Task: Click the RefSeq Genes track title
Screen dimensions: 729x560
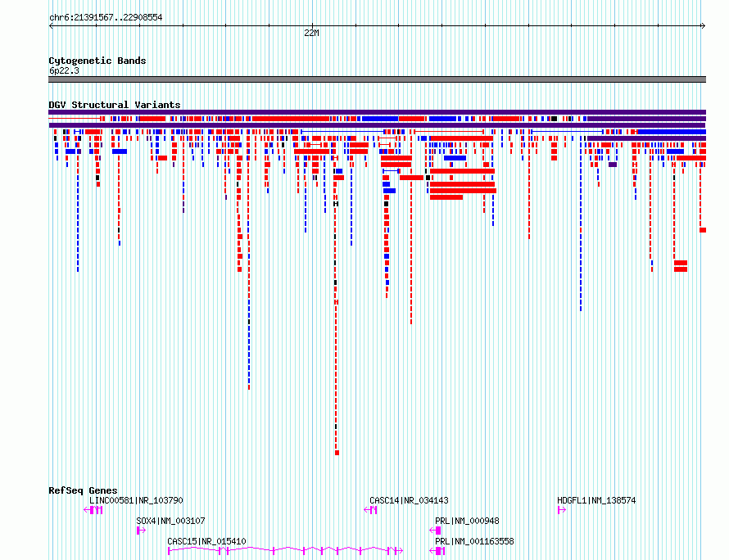Action: (x=83, y=490)
